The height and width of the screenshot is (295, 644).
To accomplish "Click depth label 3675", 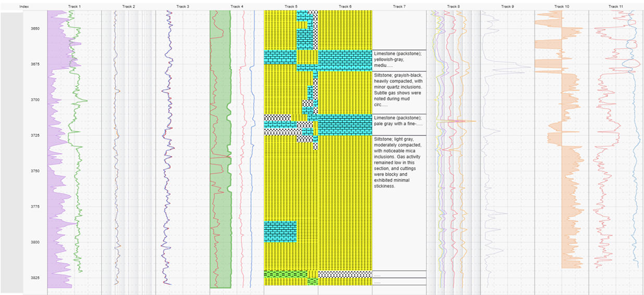I will pyautogui.click(x=34, y=64).
